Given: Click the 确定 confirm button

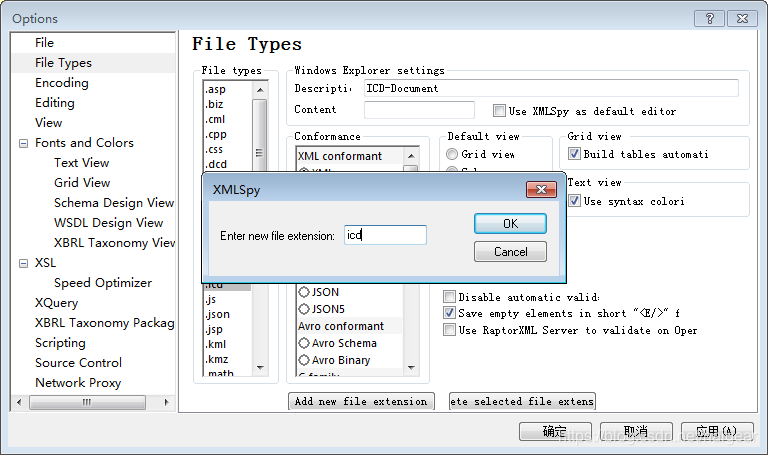Looking at the screenshot, I should pos(555,431).
